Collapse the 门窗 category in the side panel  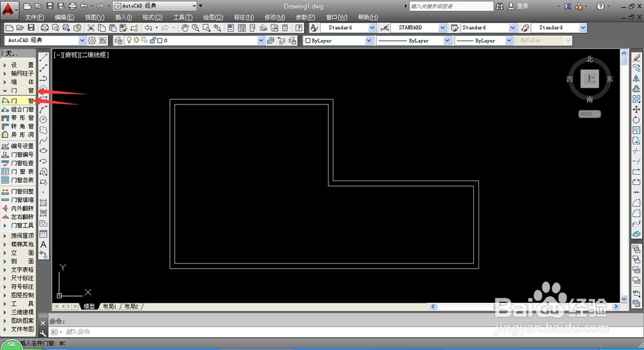pos(5,90)
